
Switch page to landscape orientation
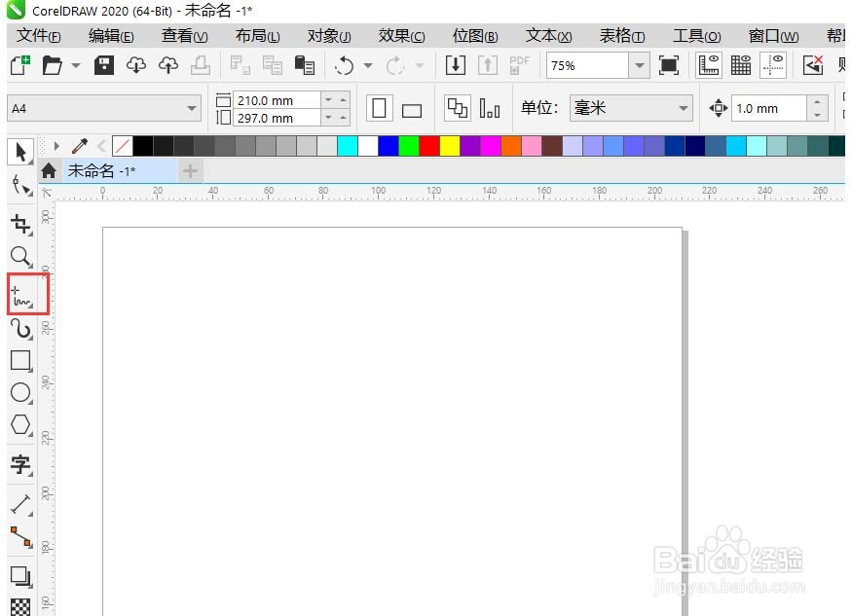411,108
